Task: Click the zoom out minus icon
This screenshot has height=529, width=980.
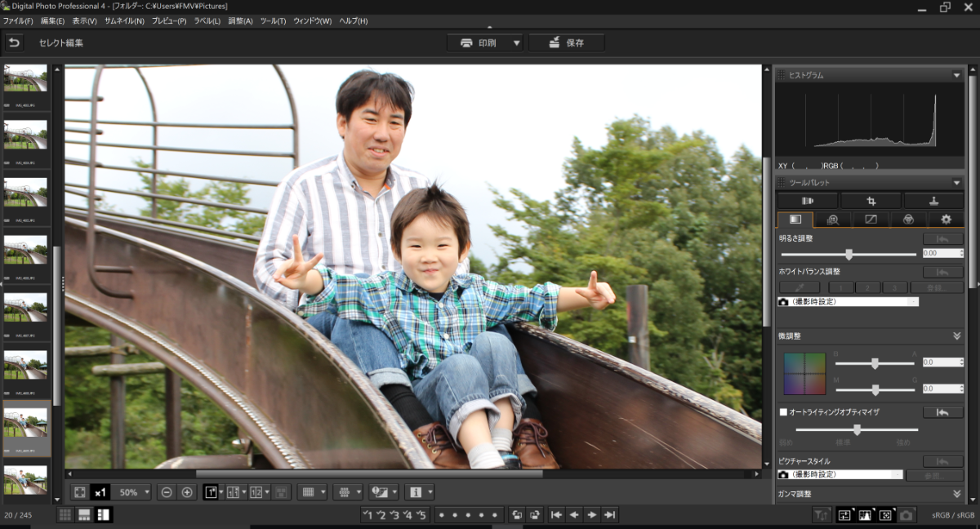Action: 167,492
